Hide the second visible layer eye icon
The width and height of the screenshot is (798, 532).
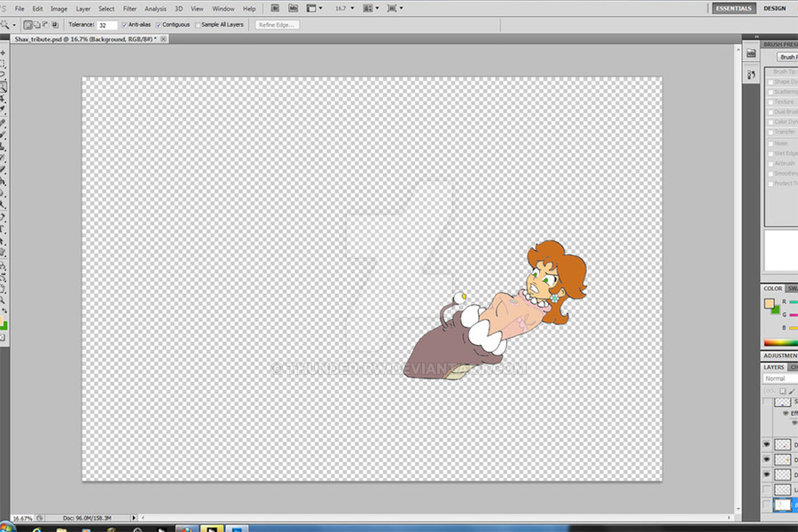tap(767, 459)
